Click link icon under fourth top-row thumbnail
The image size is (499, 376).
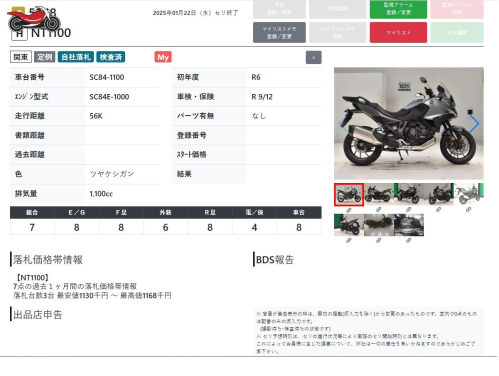point(439,210)
